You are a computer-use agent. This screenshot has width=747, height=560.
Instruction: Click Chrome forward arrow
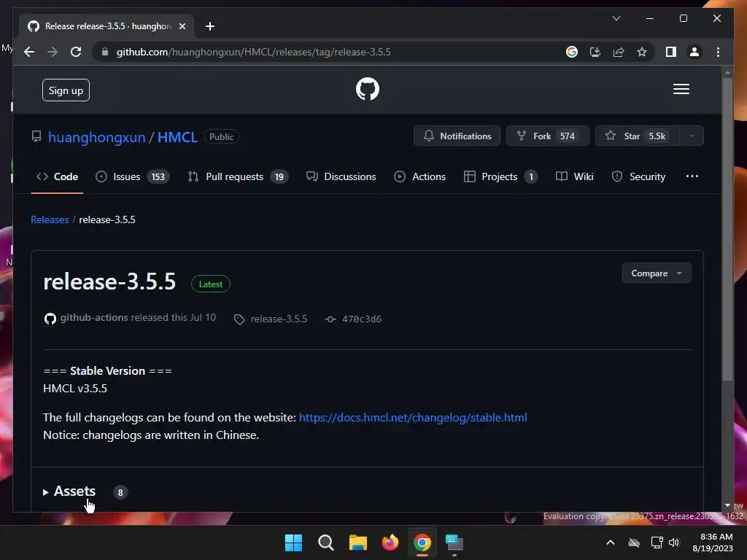[x=53, y=52]
